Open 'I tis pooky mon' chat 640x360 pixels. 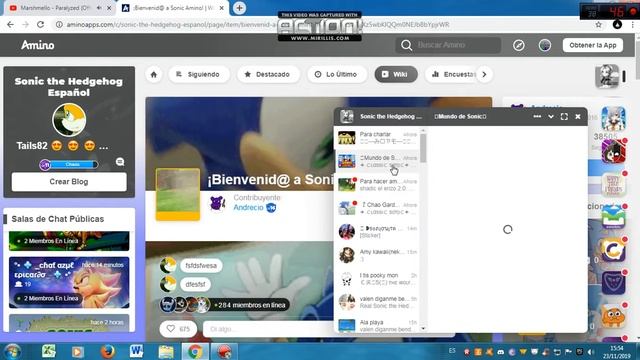click(x=376, y=279)
